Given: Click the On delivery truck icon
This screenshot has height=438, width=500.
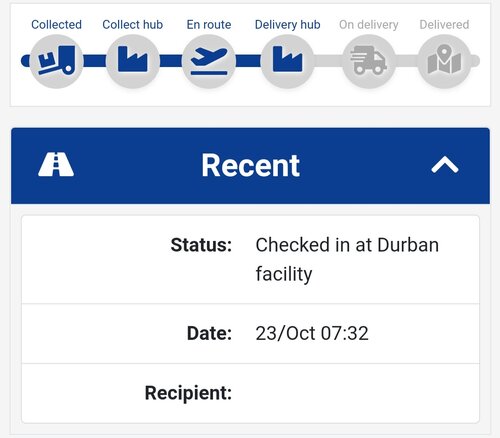Looking at the screenshot, I should point(368,61).
